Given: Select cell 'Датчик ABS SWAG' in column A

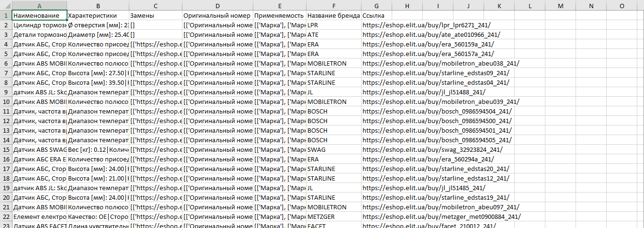Looking at the screenshot, I should (x=39, y=149).
